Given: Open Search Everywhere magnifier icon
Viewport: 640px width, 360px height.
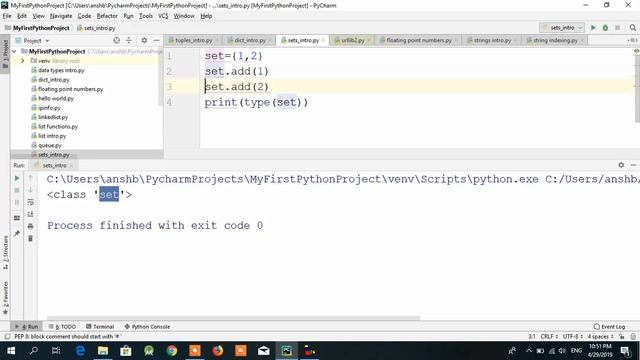Looking at the screenshot, I should pyautogui.click(x=633, y=28).
